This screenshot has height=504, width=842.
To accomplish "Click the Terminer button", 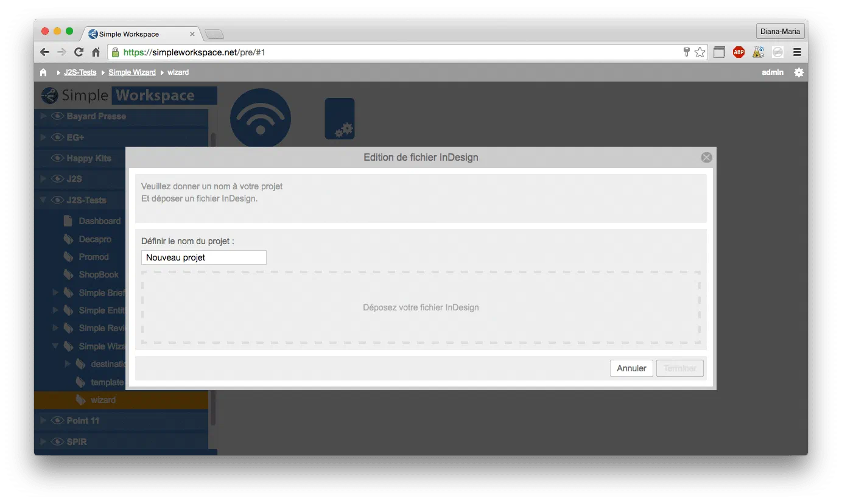I will [680, 368].
